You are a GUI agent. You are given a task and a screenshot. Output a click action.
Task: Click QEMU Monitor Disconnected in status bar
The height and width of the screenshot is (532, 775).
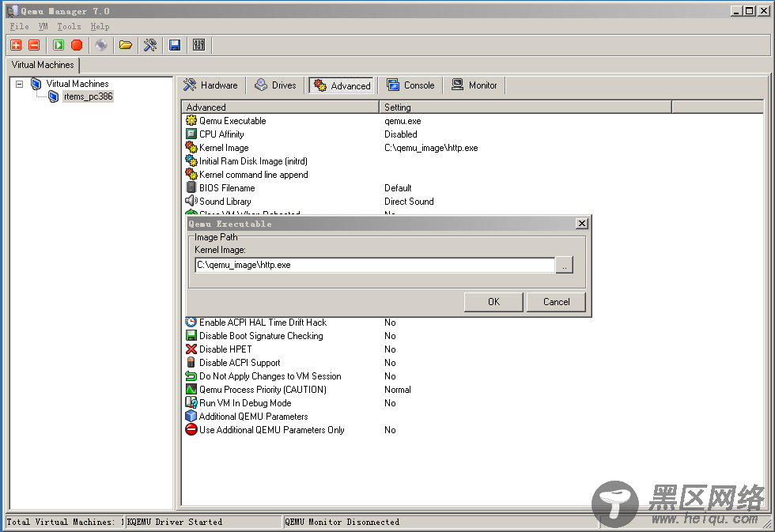pos(342,522)
